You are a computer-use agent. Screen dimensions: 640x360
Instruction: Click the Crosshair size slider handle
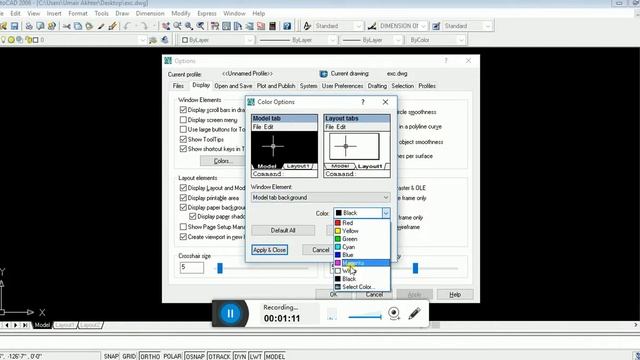click(220, 268)
